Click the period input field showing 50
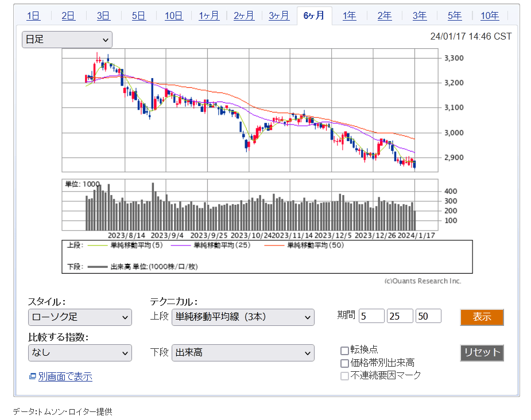This screenshot has width=531, height=420. pyautogui.click(x=428, y=316)
